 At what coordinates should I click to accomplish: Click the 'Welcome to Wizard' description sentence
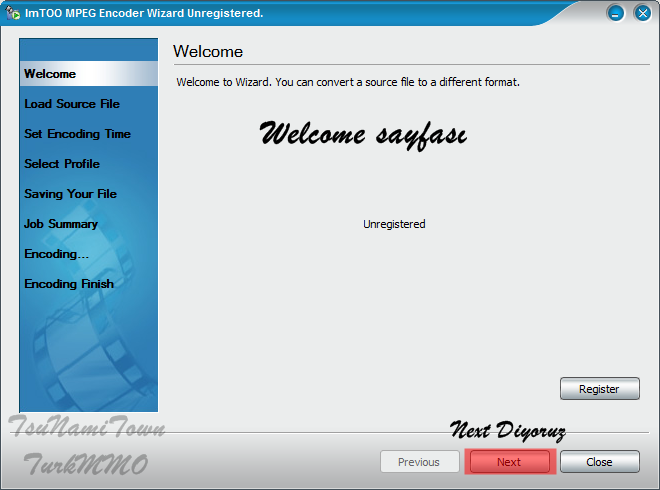click(348, 82)
